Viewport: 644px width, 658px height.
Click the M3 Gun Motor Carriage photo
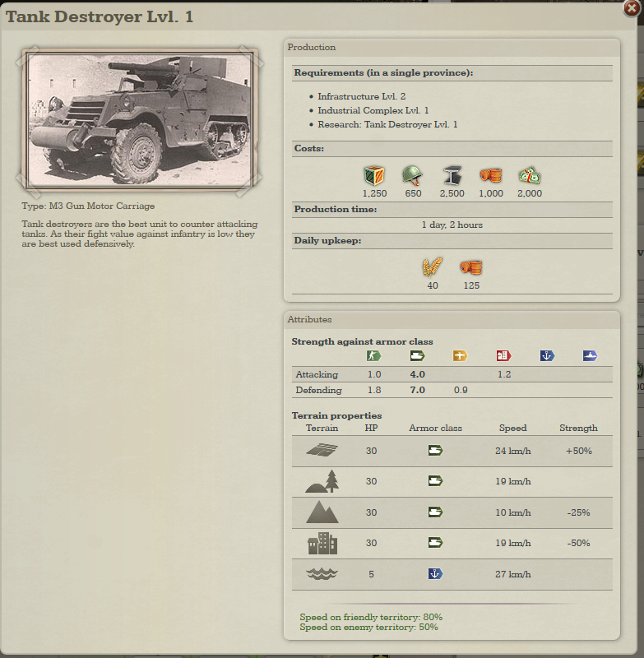click(140, 119)
